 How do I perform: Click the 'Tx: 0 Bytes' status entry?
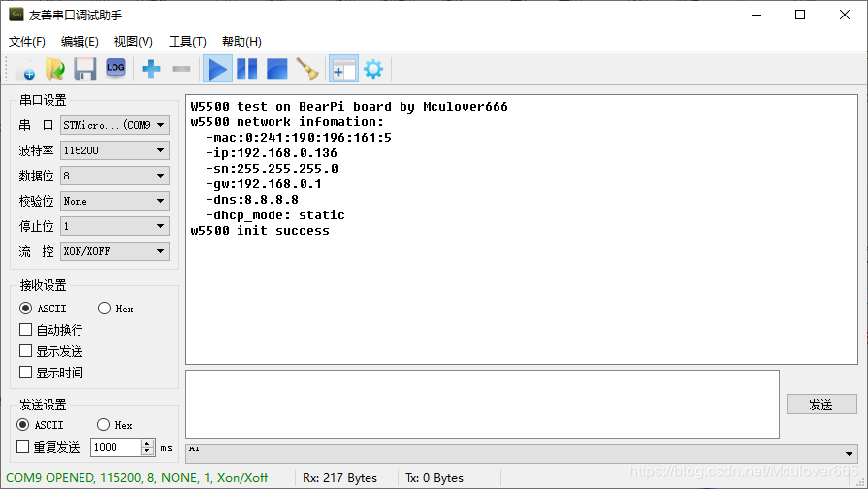point(434,478)
